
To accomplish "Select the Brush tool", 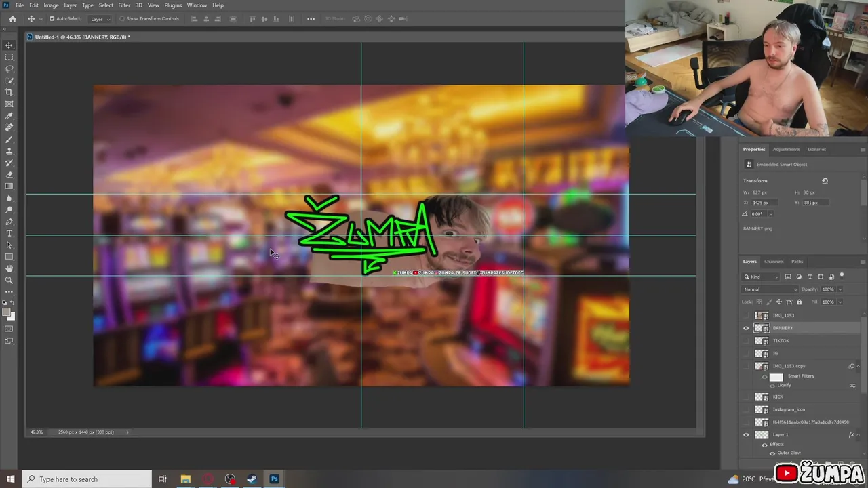I will 9,139.
